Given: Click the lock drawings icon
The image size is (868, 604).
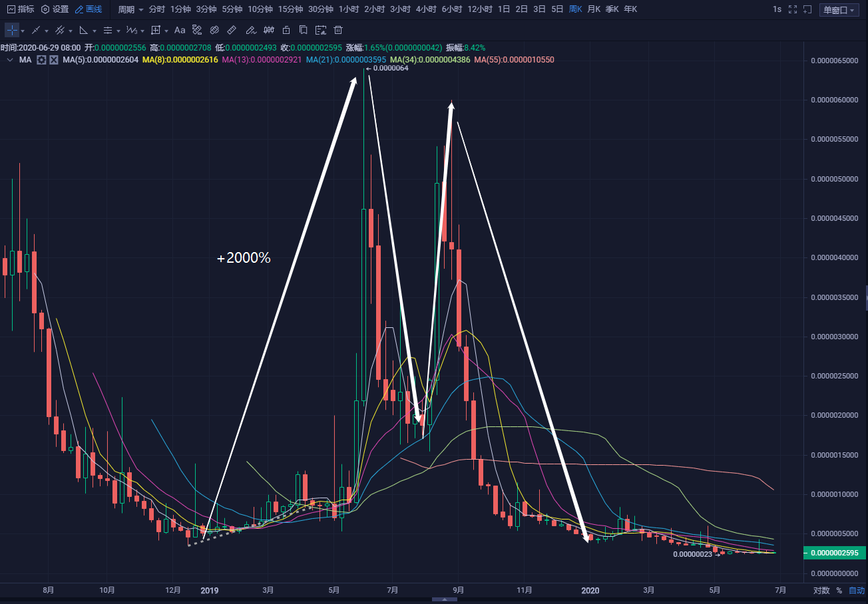Looking at the screenshot, I should [x=286, y=30].
